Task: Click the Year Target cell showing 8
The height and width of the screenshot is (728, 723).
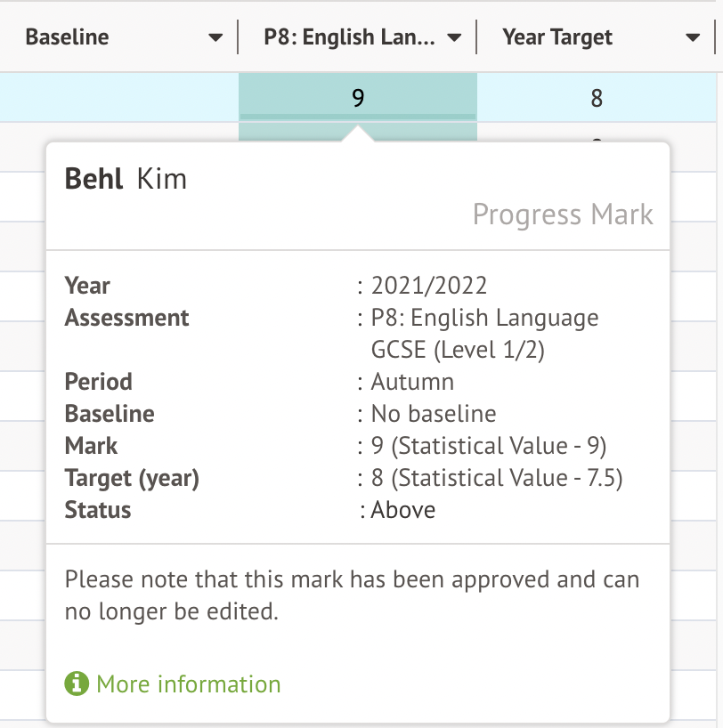Action: (x=597, y=97)
